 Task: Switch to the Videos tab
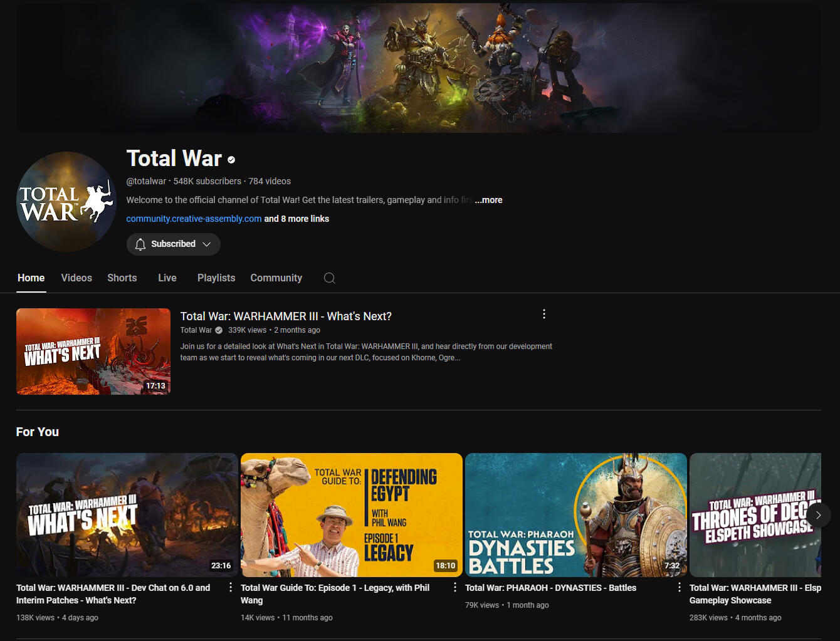(76, 278)
